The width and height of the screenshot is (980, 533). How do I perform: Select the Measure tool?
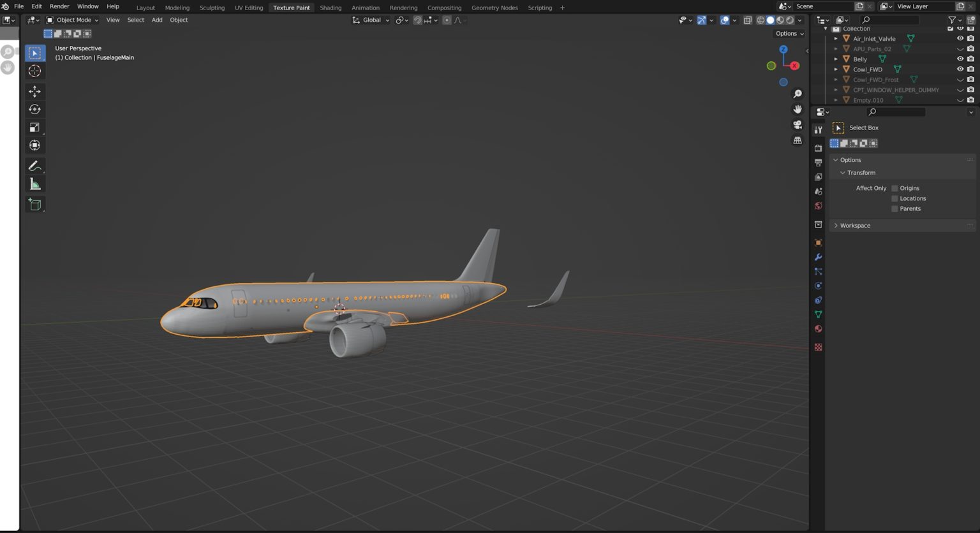tap(35, 184)
